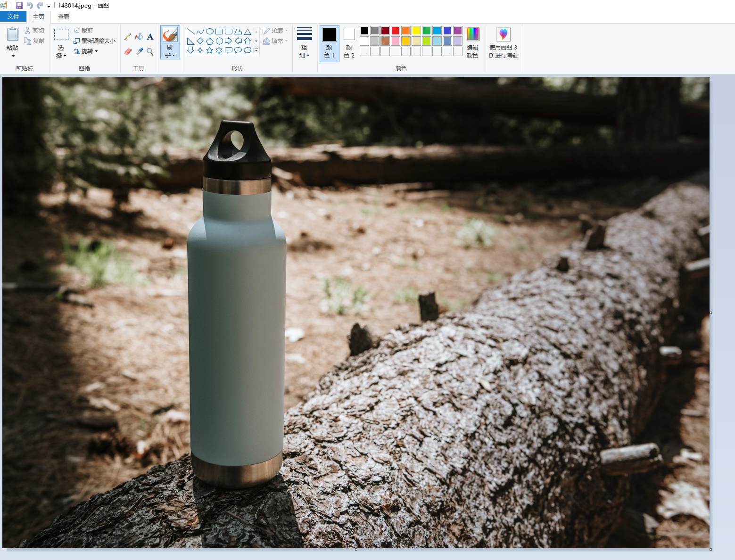Screen dimensions: 735x560
Task: Expand the full shapes gallery
Action: [256, 50]
